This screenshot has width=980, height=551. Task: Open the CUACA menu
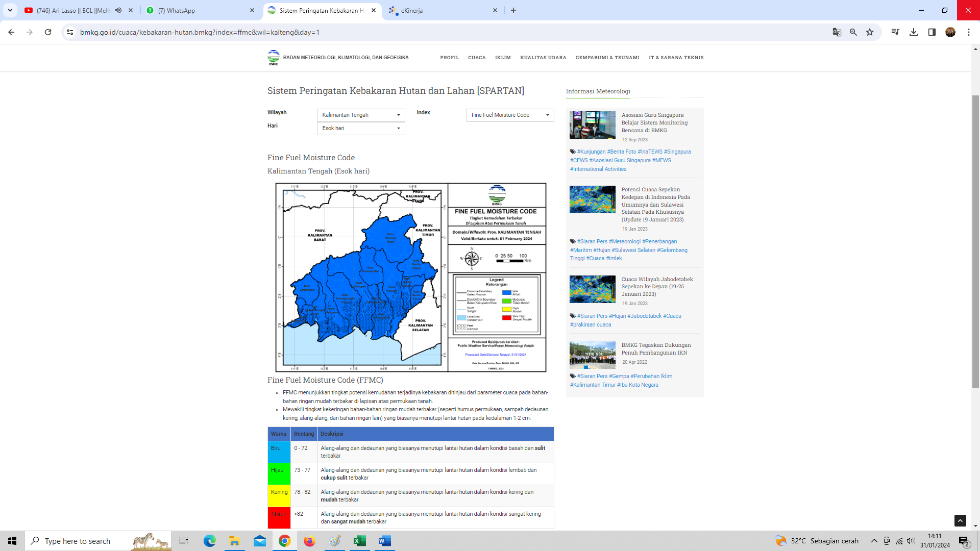477,58
